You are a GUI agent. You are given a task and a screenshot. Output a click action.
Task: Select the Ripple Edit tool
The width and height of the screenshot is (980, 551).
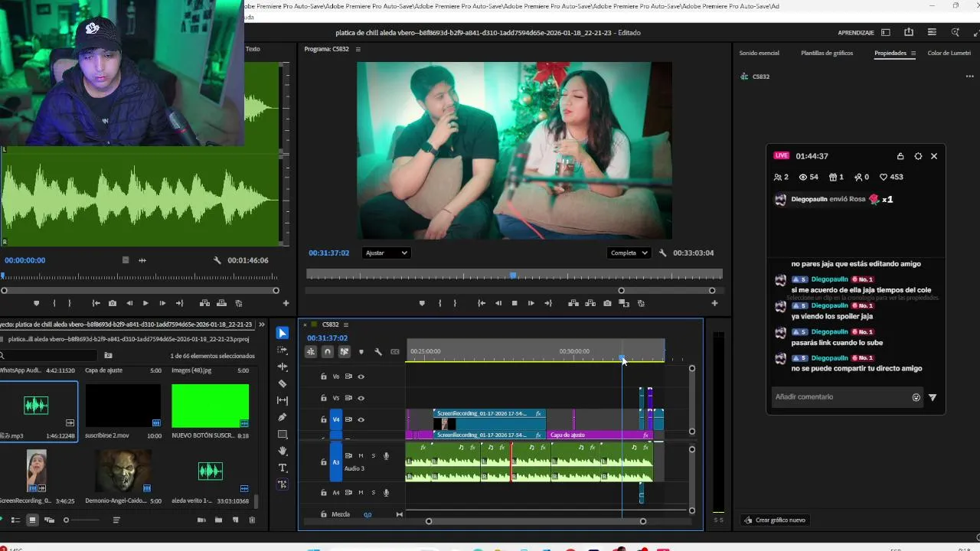pyautogui.click(x=283, y=367)
